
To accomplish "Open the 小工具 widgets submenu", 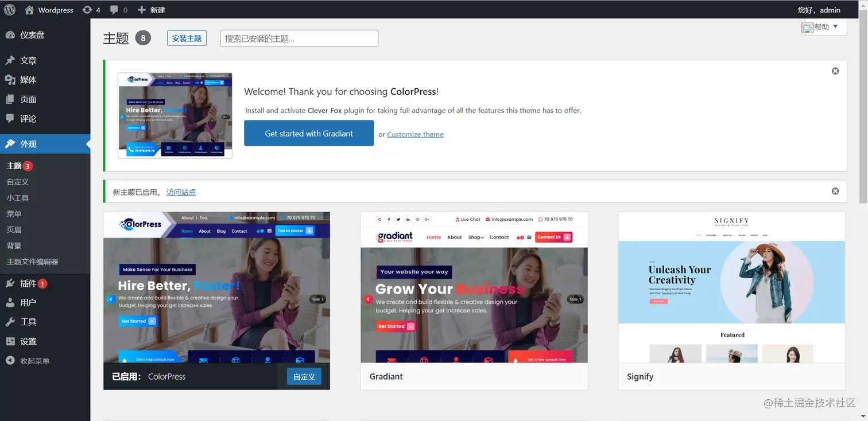I will pyautogui.click(x=18, y=198).
